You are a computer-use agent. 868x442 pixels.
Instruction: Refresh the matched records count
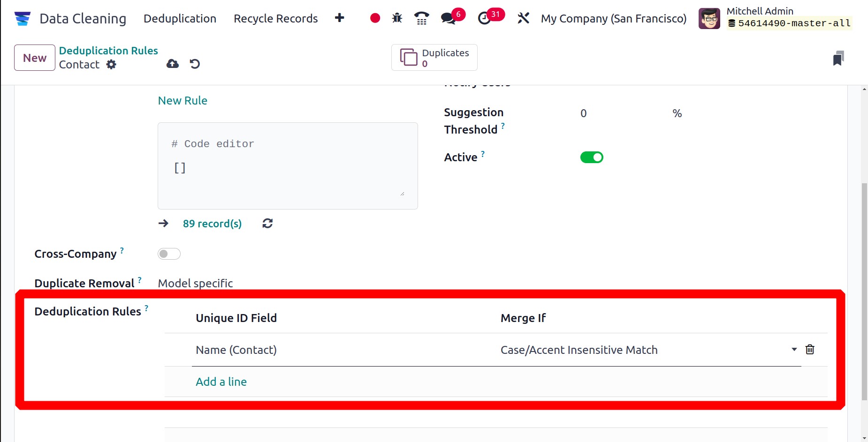point(267,224)
